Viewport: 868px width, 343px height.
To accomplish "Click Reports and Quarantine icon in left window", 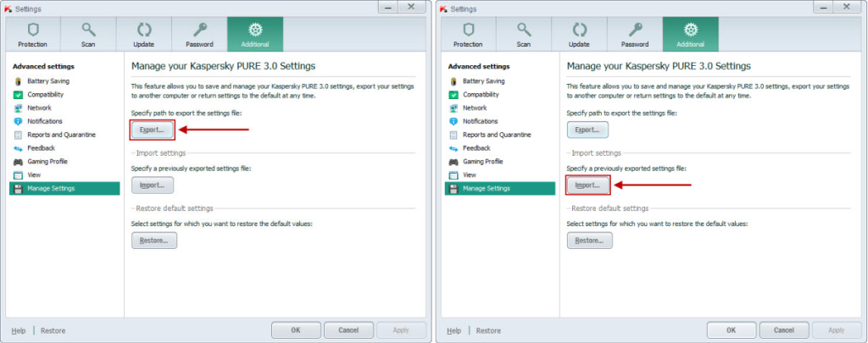I will pos(19,135).
